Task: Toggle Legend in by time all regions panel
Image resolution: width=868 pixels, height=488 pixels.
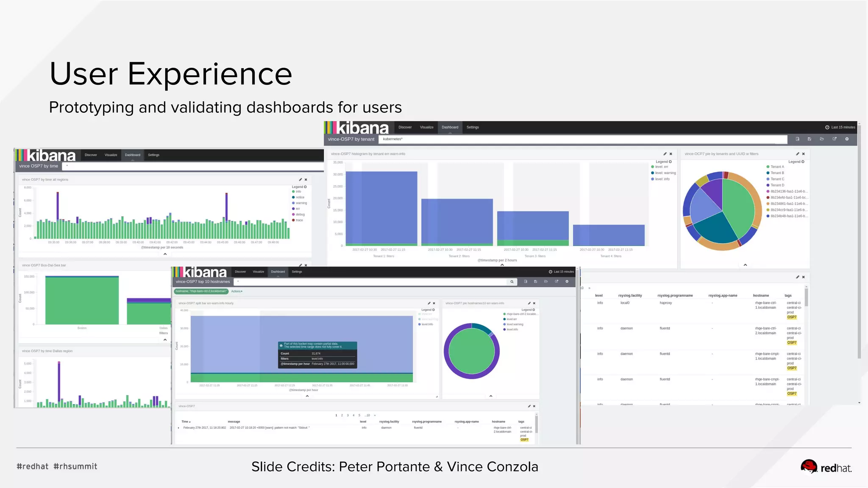Action: [x=299, y=187]
